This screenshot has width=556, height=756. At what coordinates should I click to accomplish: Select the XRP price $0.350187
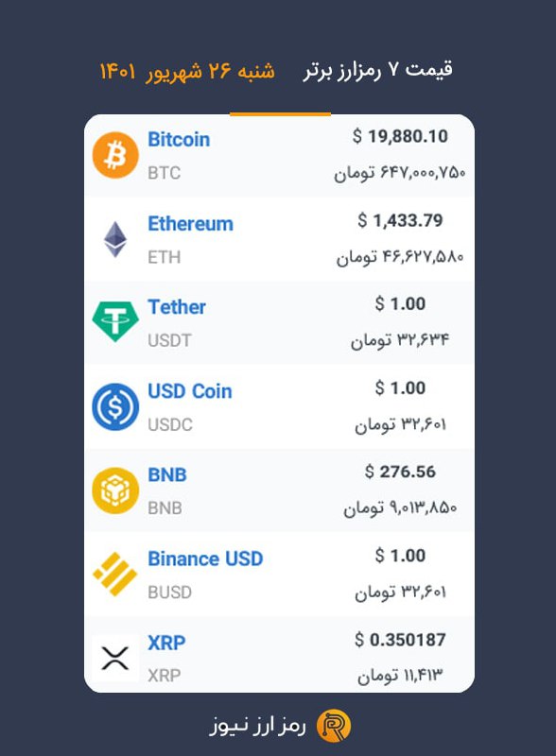[400, 640]
